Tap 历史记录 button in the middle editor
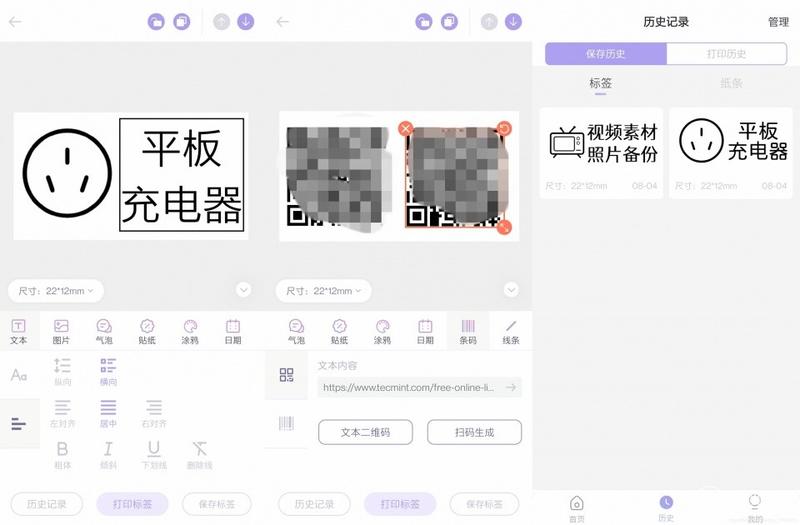This screenshot has width=800, height=525. [x=314, y=504]
